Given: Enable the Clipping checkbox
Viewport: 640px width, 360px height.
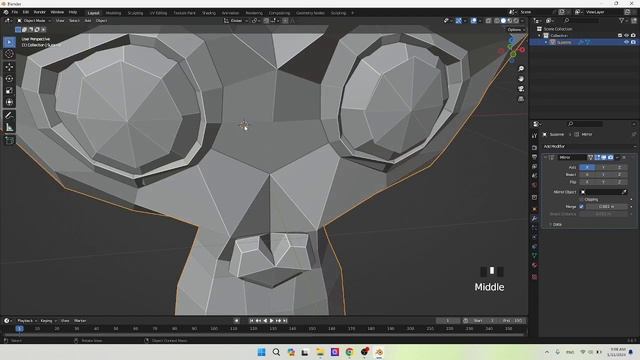Looking at the screenshot, I should 582,200.
